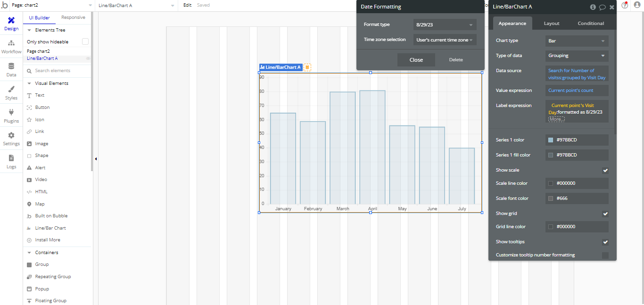Select the Conditional tab
Image resolution: width=644 pixels, height=305 pixels.
coord(591,24)
